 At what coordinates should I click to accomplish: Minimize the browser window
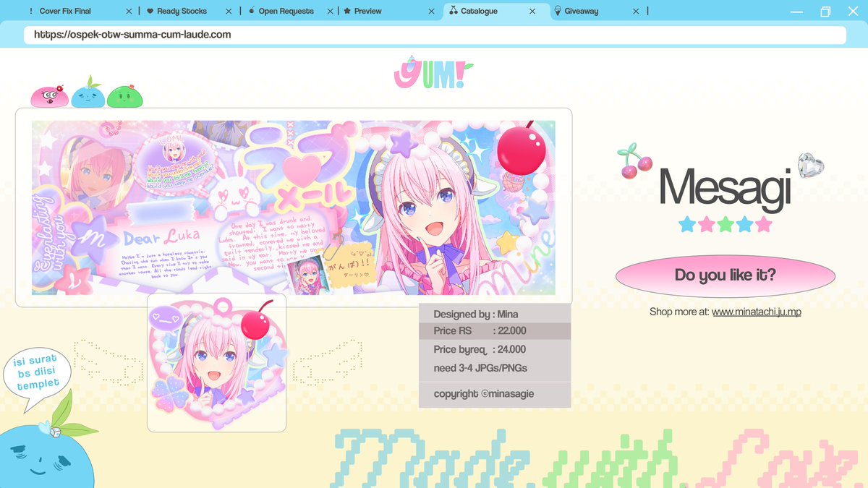[x=797, y=12]
